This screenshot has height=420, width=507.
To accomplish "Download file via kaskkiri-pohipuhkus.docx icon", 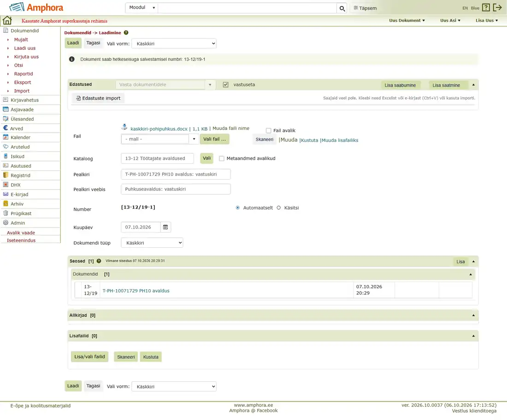I will coord(124,127).
